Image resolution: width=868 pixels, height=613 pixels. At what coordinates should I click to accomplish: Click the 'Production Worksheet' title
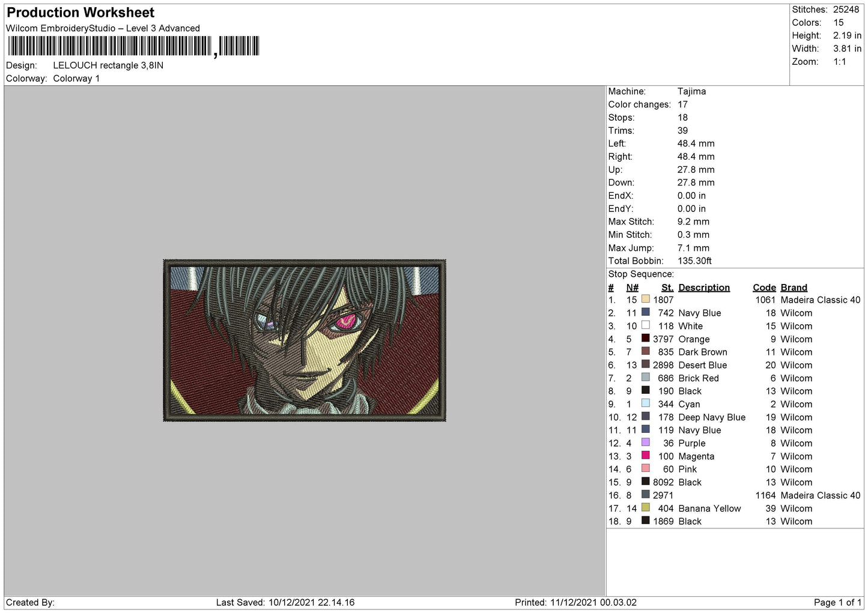[x=80, y=13]
